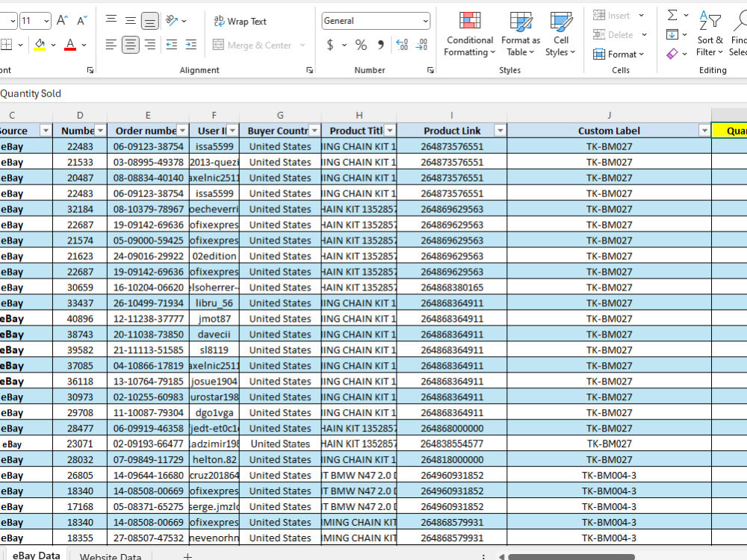This screenshot has height=560, width=747.
Task: Add a new sheet with plus button
Action: (x=187, y=556)
